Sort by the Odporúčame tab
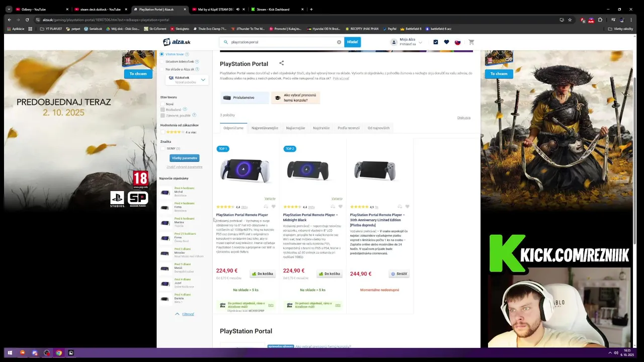The image size is (644, 362). (x=233, y=128)
